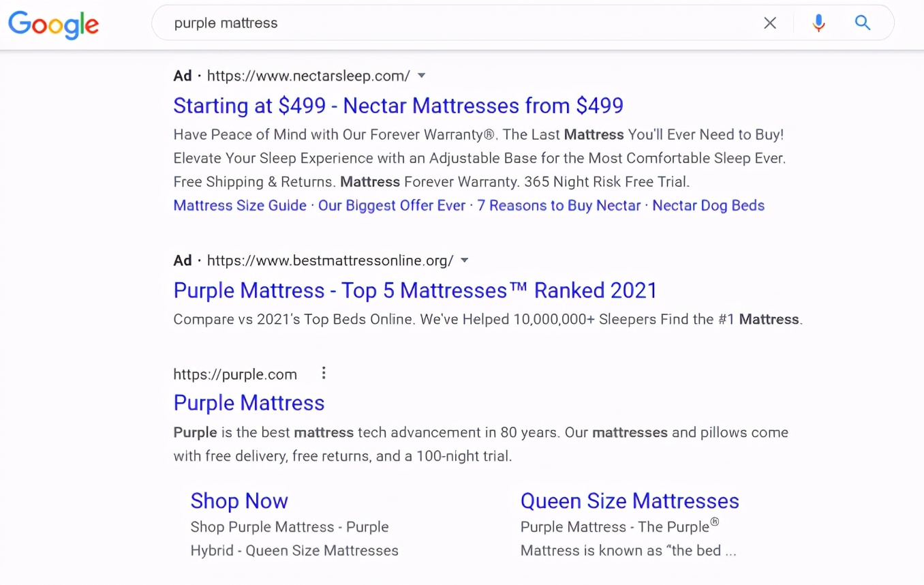Click the https://purple.com URL text
Screen dimensions: 924x585
pyautogui.click(x=235, y=374)
